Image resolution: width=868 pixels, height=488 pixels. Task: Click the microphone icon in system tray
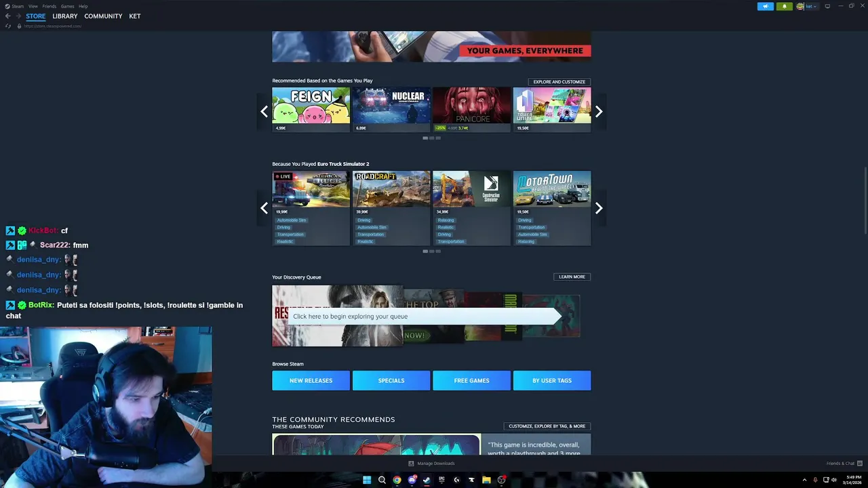[816, 480]
